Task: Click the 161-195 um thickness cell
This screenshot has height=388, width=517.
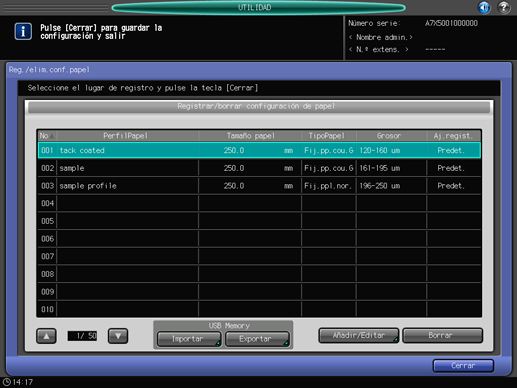Action: tap(392, 168)
